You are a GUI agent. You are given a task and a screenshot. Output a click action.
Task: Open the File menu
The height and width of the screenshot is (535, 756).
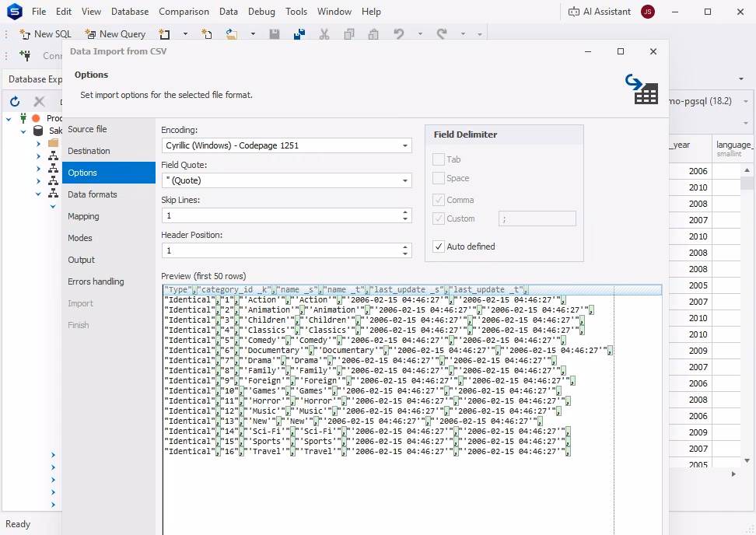coord(39,12)
